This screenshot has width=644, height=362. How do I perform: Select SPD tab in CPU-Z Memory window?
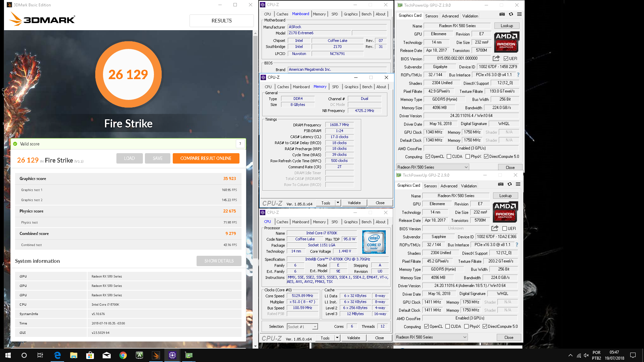(x=335, y=87)
